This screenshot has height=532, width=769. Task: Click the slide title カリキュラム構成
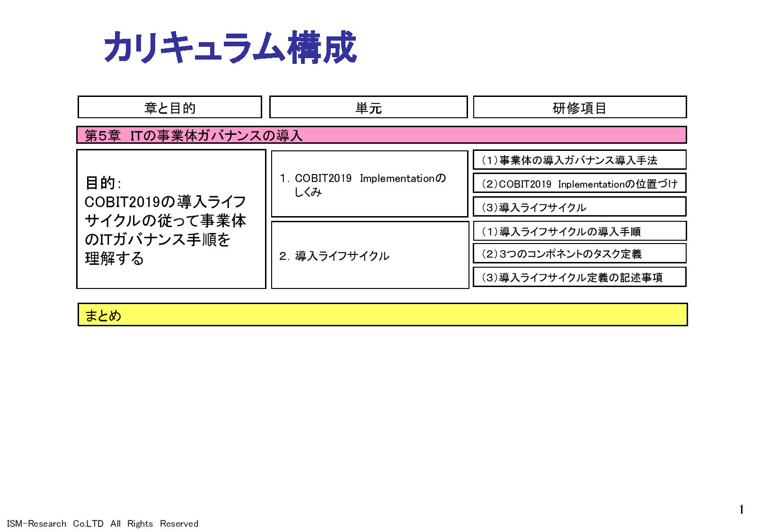pos(230,47)
